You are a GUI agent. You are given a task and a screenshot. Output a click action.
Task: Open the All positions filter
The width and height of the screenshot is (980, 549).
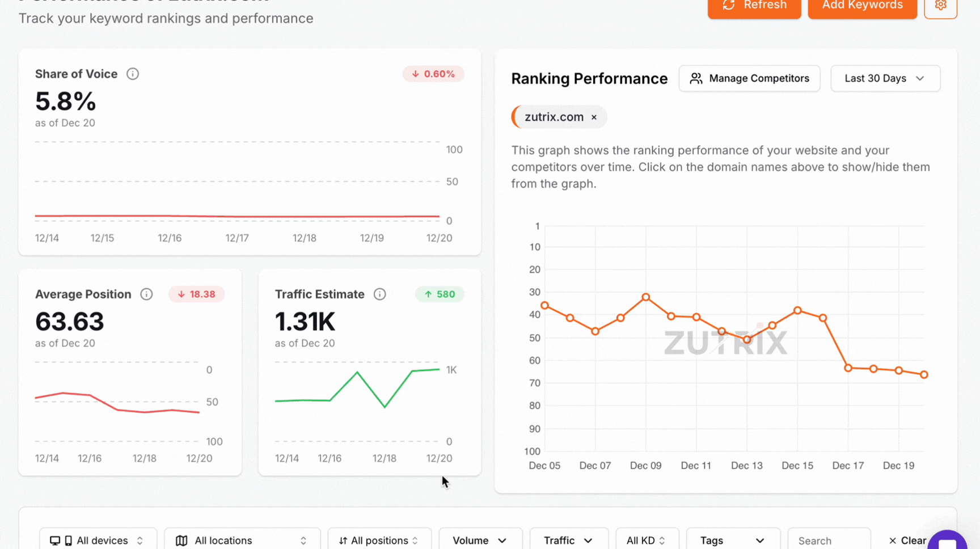[379, 540]
